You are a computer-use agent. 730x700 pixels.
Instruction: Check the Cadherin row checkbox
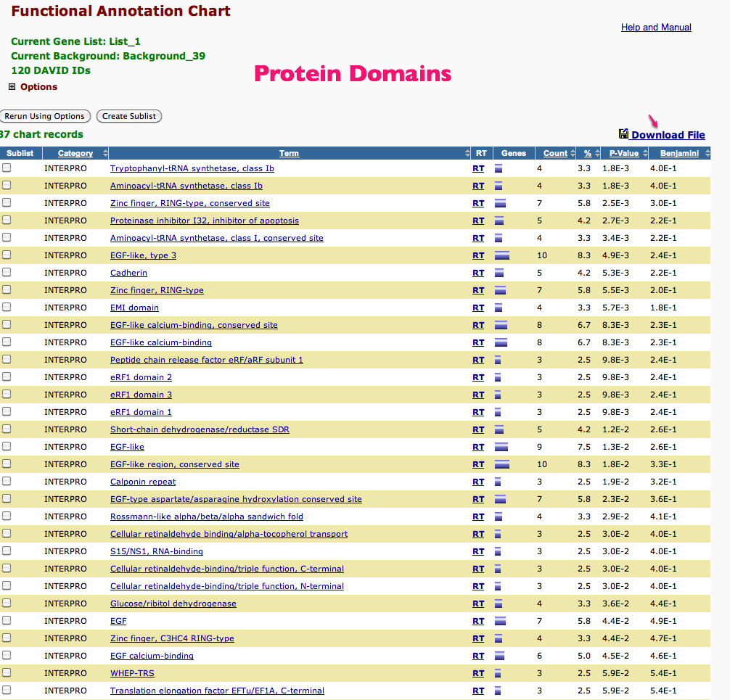tap(7, 272)
